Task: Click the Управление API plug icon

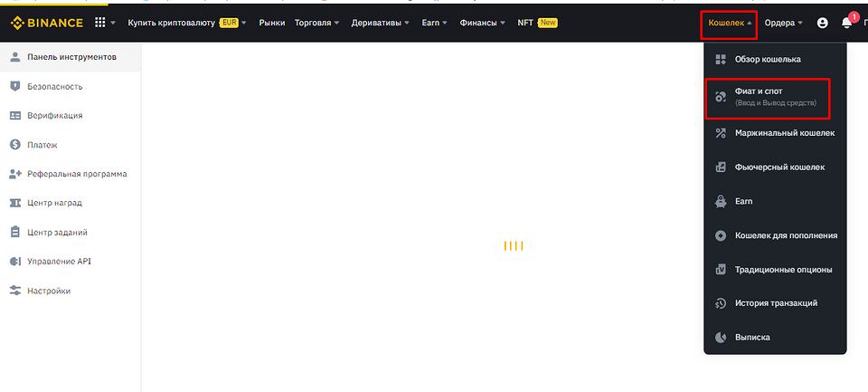Action: tap(14, 262)
